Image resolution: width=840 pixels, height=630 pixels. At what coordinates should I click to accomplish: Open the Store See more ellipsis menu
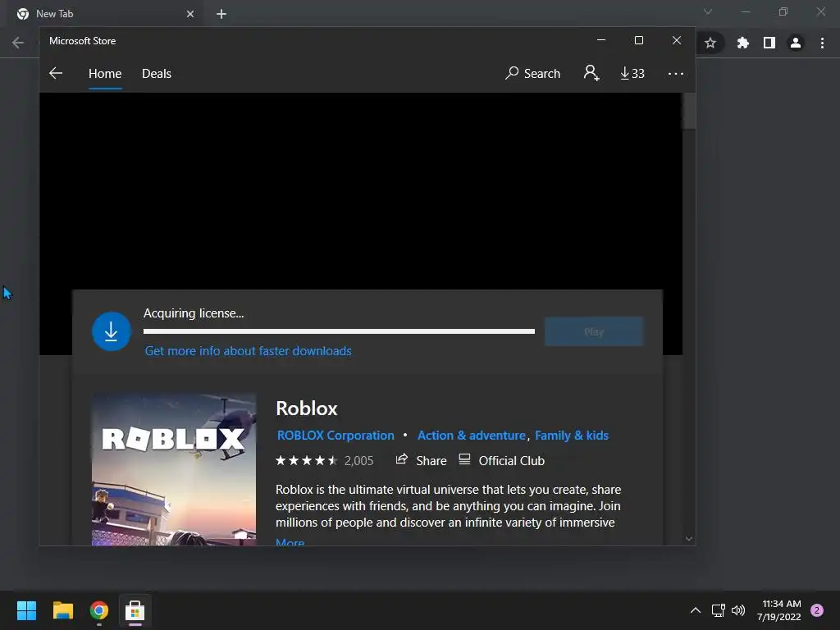(x=676, y=73)
